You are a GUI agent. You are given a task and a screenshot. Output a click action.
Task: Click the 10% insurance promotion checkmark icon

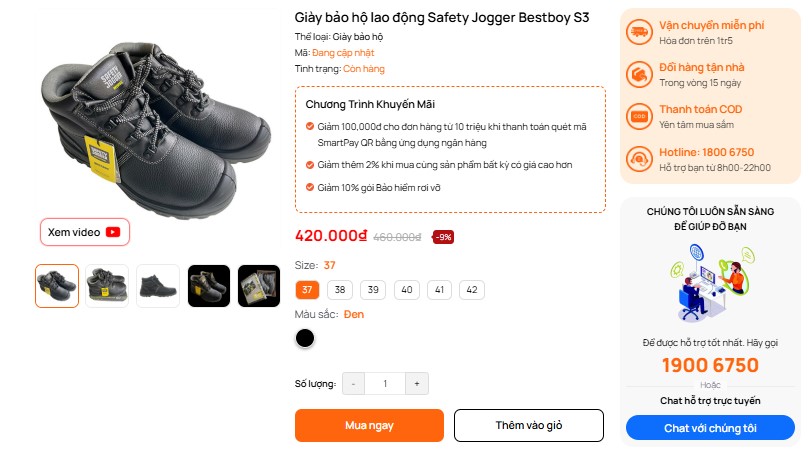point(310,187)
